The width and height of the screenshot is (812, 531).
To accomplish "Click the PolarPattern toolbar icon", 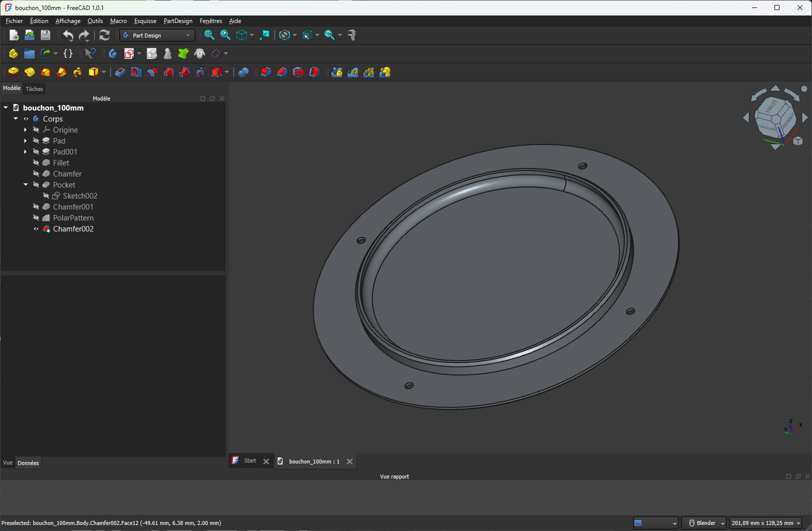I will click(369, 72).
